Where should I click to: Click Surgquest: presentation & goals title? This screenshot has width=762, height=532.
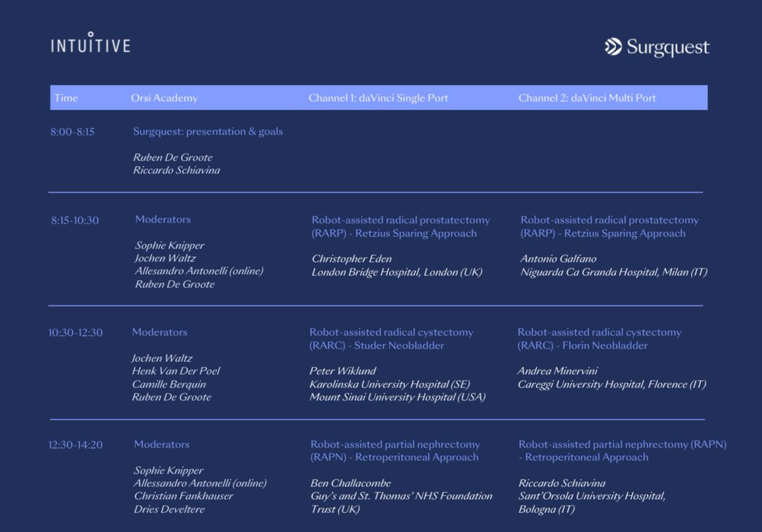click(208, 131)
